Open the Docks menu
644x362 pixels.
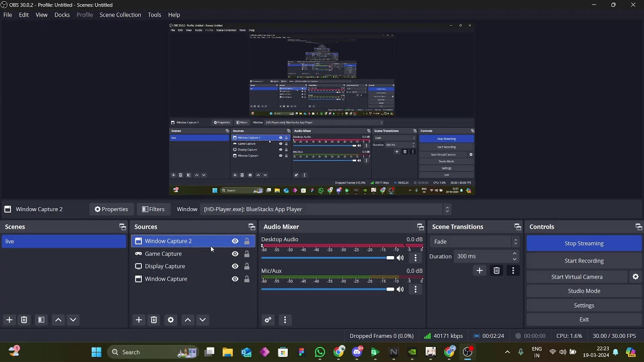coord(62,15)
